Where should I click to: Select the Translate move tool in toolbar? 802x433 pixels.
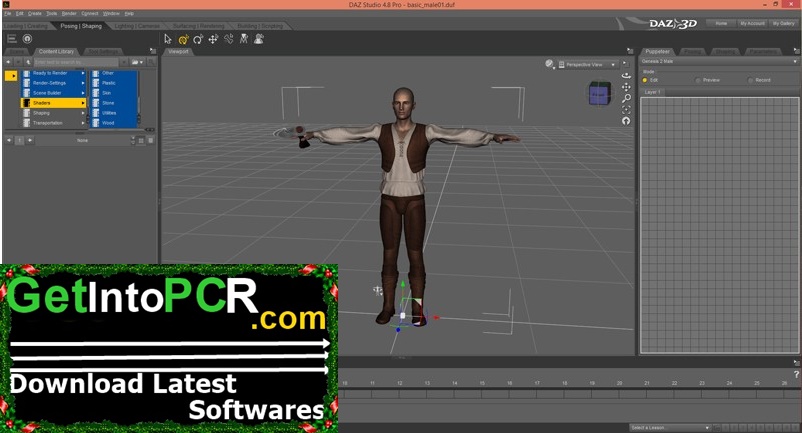pyautogui.click(x=213, y=39)
